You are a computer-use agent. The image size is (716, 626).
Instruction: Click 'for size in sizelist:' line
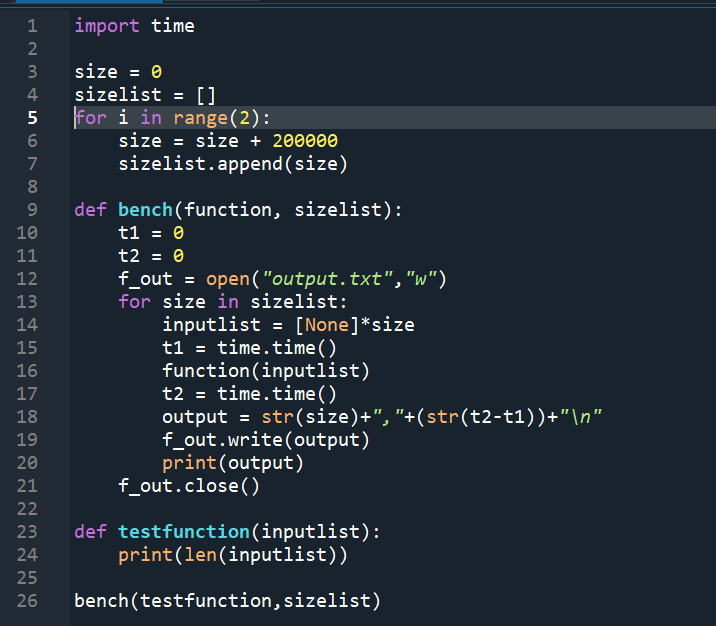[x=233, y=302]
